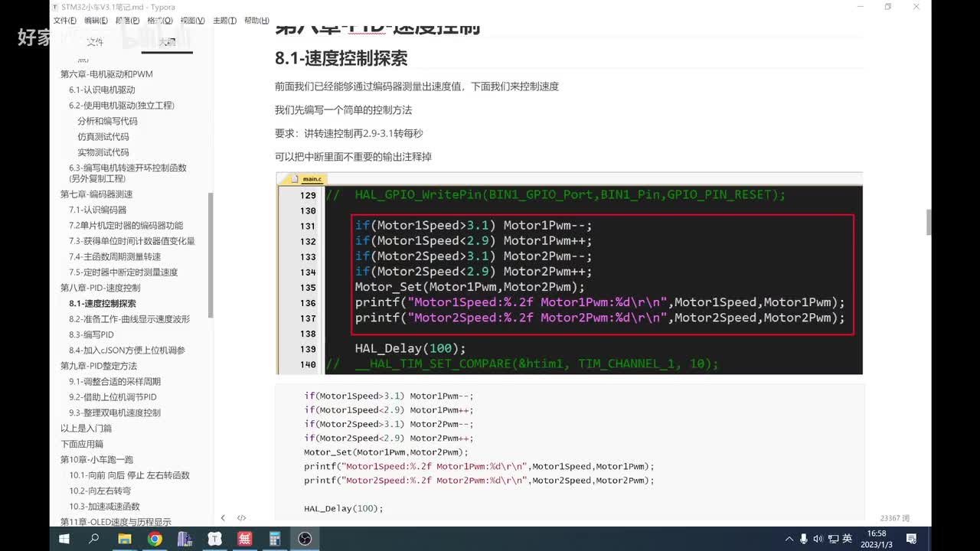Open the 文件(F) menu
Screen dimensions: 980x551
[65, 21]
